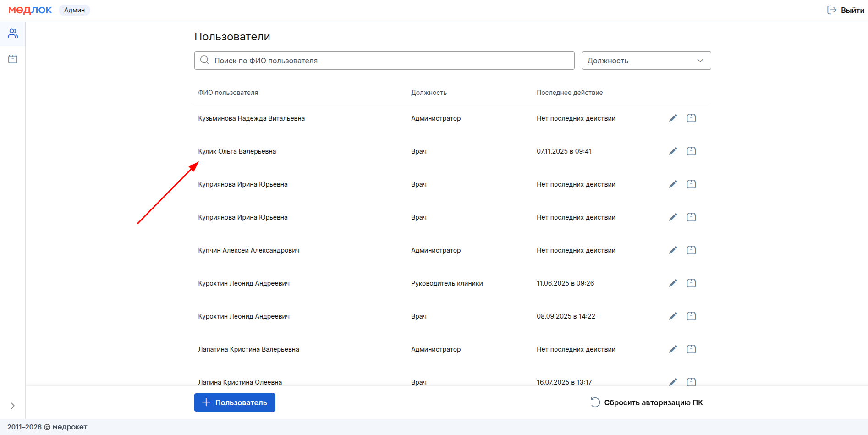Open the row for Курохтин Леонид Андреевич, Врач
The width and height of the screenshot is (868, 435).
pyautogui.click(x=244, y=316)
